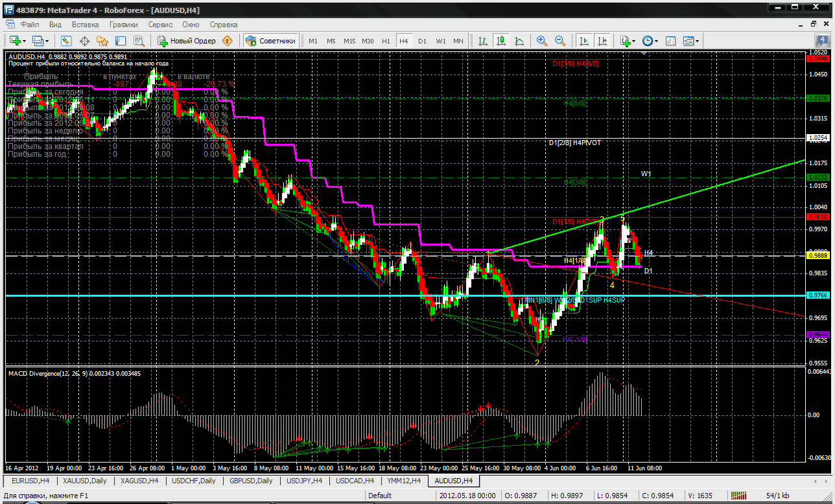Open the indicators list dropdown
This screenshot has width=835, height=504.
[628, 41]
